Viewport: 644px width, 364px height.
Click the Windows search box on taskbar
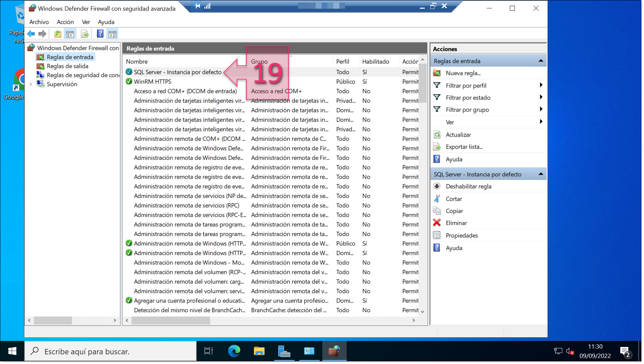110,351
